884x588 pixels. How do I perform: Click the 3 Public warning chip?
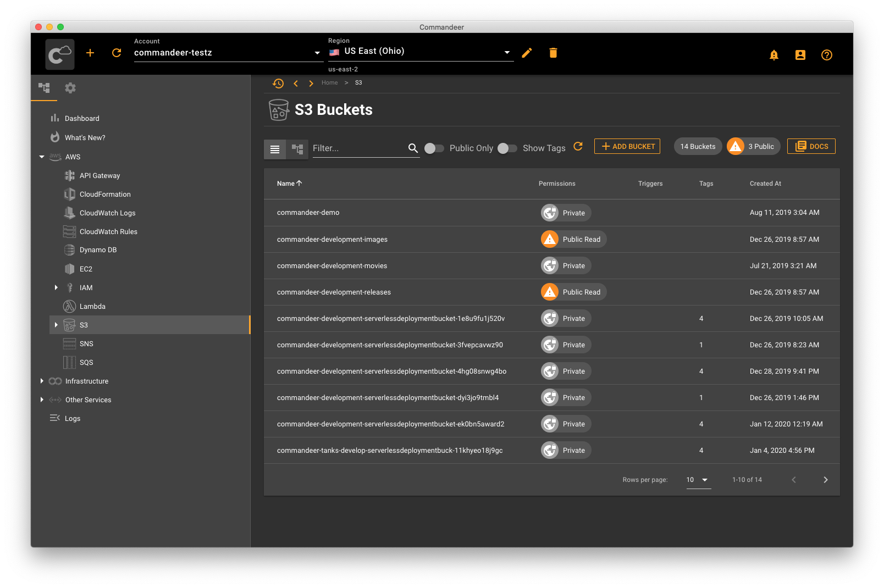753,146
